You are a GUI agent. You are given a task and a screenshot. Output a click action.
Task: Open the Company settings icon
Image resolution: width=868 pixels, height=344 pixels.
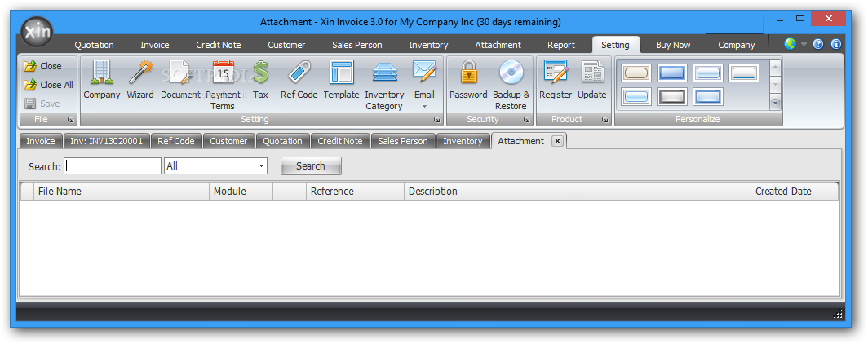point(102,81)
